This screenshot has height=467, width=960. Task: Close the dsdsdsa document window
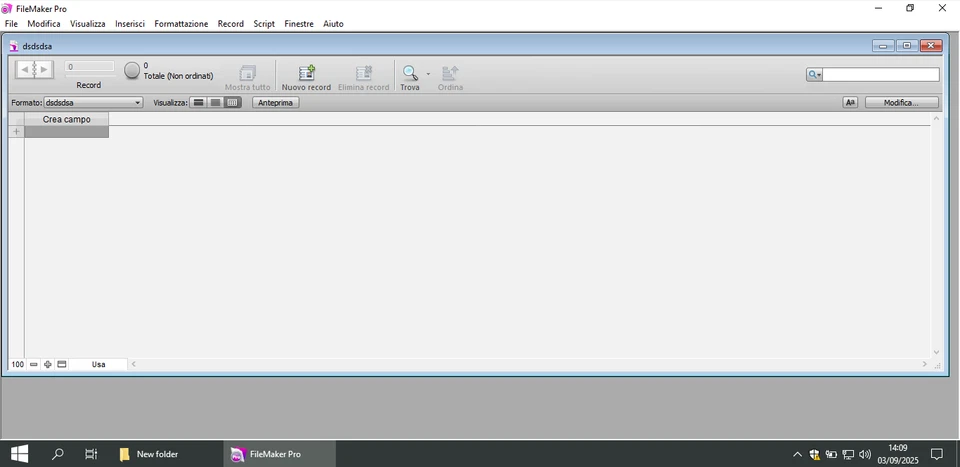931,46
